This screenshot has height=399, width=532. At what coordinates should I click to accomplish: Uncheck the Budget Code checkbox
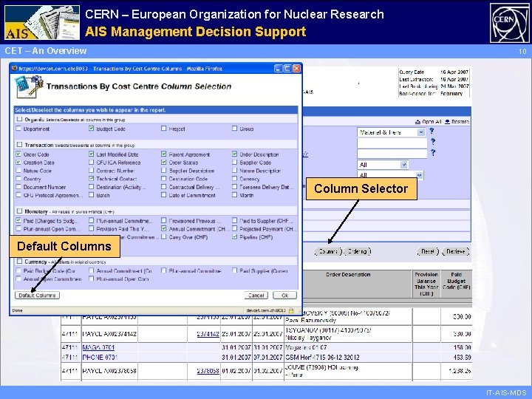click(91, 129)
